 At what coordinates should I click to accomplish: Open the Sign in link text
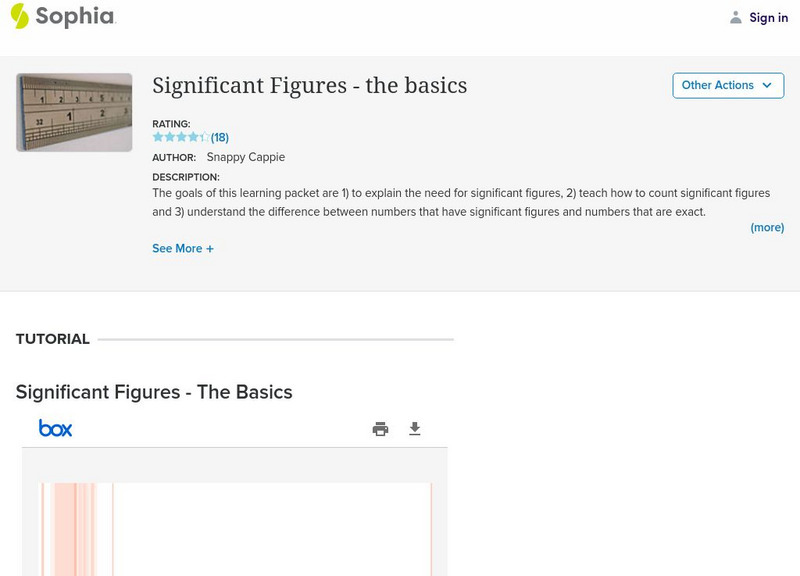pyautogui.click(x=769, y=17)
